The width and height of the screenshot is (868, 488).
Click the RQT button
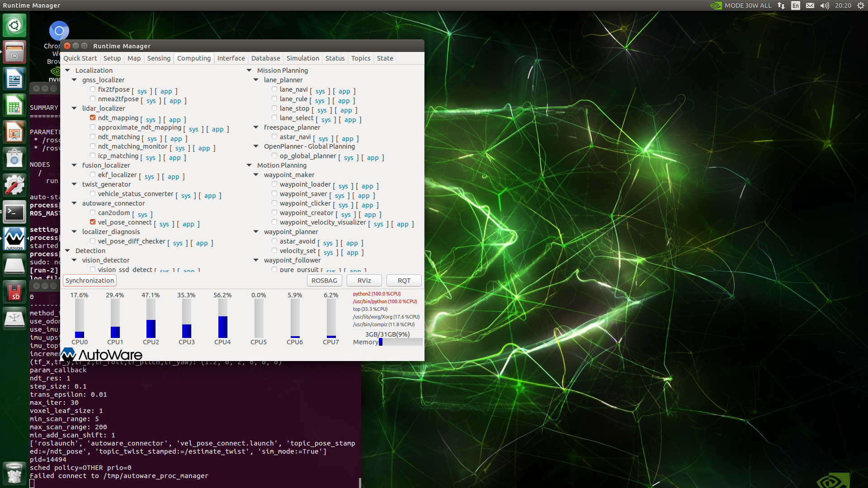pos(404,281)
